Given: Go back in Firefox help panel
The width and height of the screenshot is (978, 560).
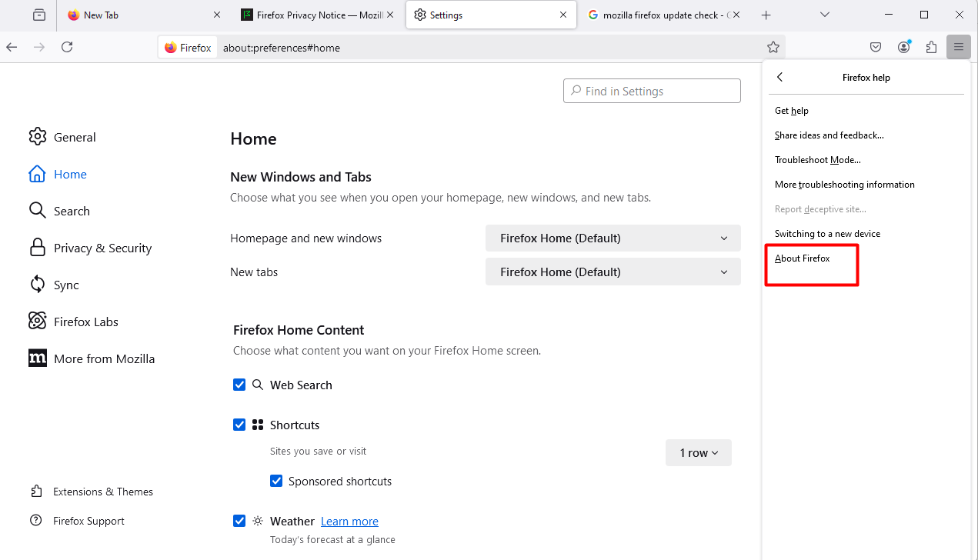Looking at the screenshot, I should tap(780, 77).
